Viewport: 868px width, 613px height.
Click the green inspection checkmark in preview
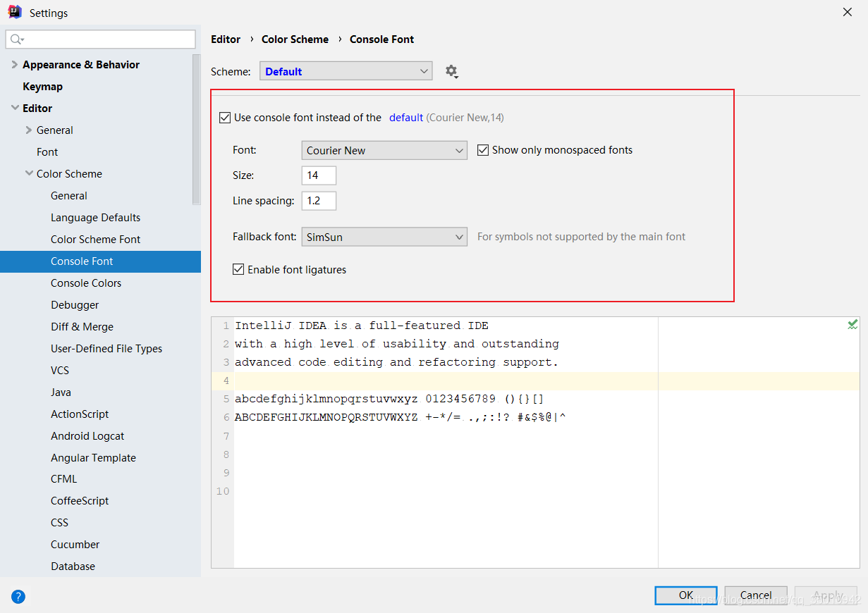[852, 324]
